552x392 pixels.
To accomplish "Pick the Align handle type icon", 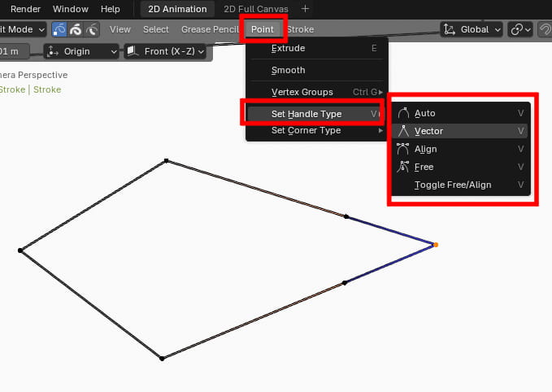I will [403, 149].
